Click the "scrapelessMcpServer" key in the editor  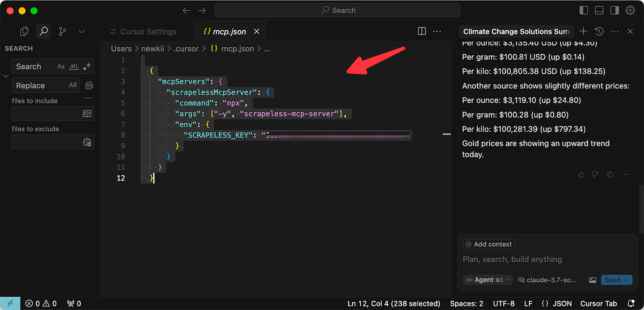[211, 92]
